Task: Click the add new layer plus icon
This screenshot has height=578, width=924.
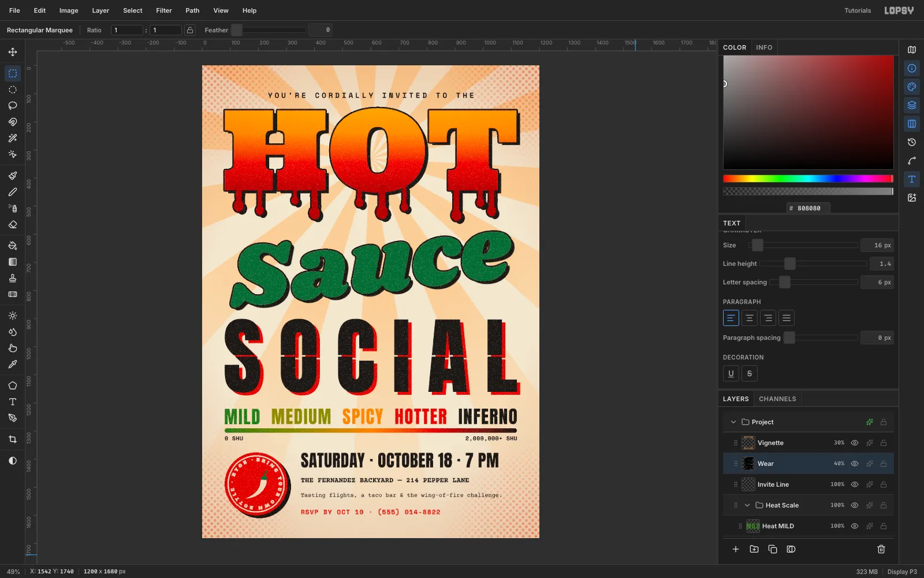Action: click(x=736, y=549)
